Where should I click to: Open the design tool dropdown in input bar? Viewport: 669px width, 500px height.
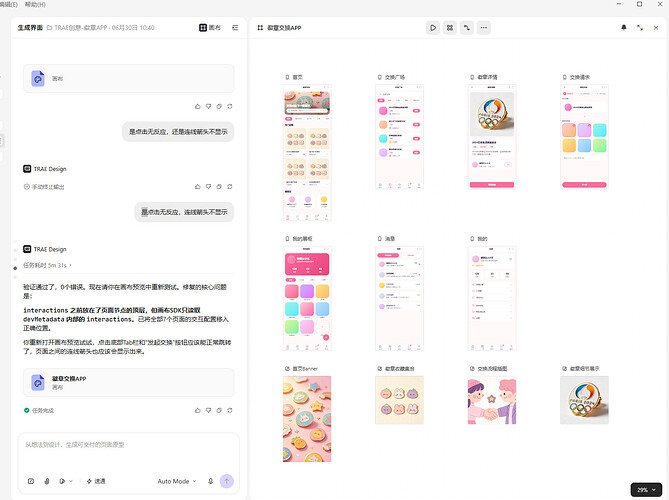point(66,481)
